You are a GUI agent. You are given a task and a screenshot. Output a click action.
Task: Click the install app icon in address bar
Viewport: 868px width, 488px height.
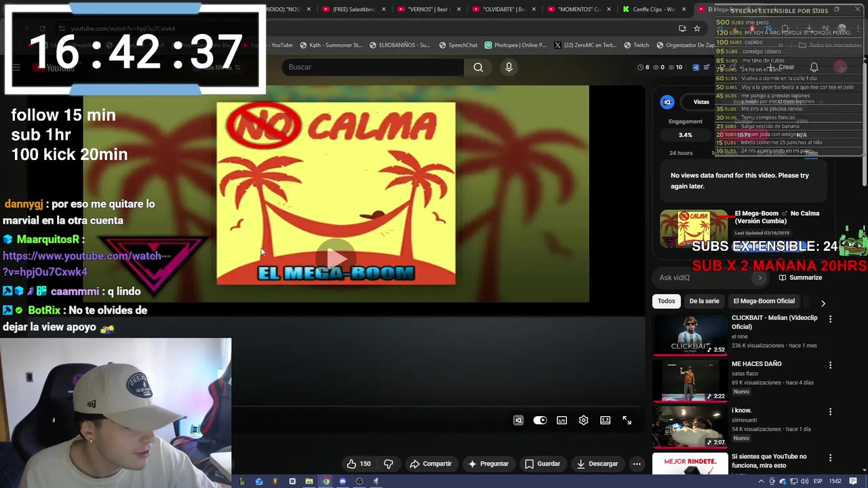682,28
